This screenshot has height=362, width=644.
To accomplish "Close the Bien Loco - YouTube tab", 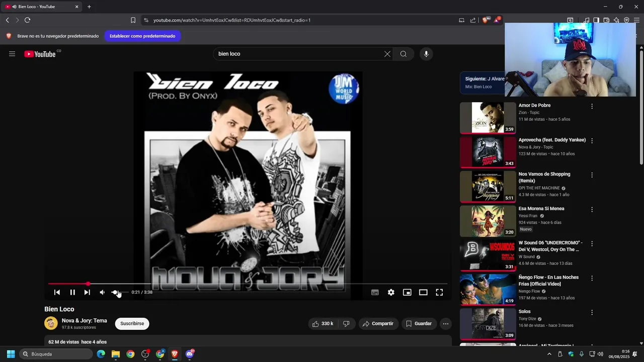I will click(77, 7).
